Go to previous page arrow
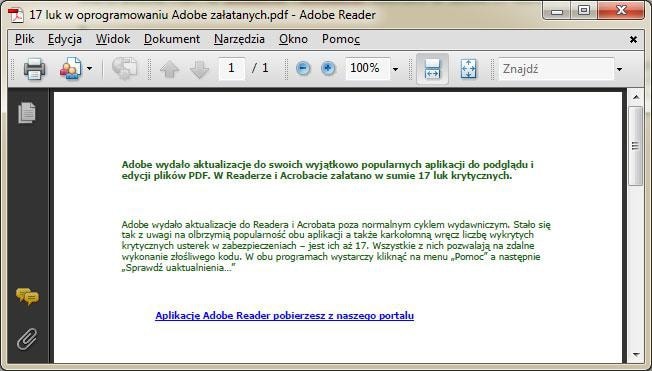The width and height of the screenshot is (652, 371). pos(170,69)
